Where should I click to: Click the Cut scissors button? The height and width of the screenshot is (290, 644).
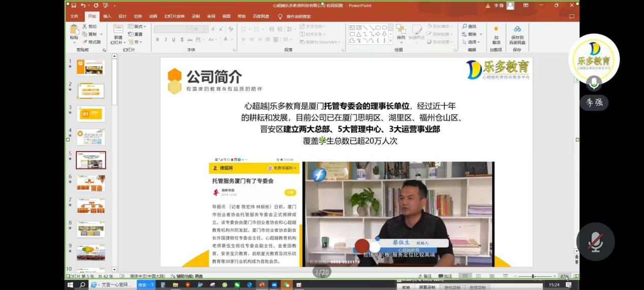(89, 26)
